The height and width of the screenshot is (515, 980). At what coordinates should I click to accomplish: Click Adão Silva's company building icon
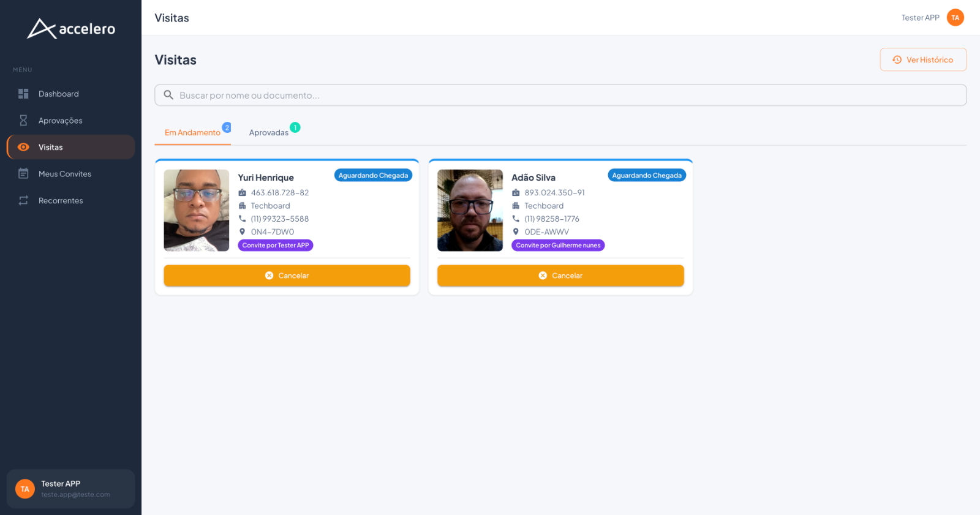(x=516, y=206)
